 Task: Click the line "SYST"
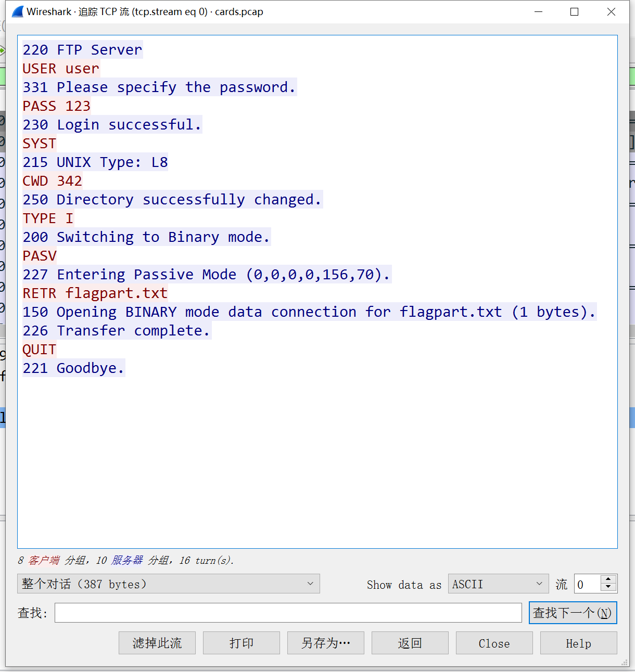pyautogui.click(x=39, y=144)
